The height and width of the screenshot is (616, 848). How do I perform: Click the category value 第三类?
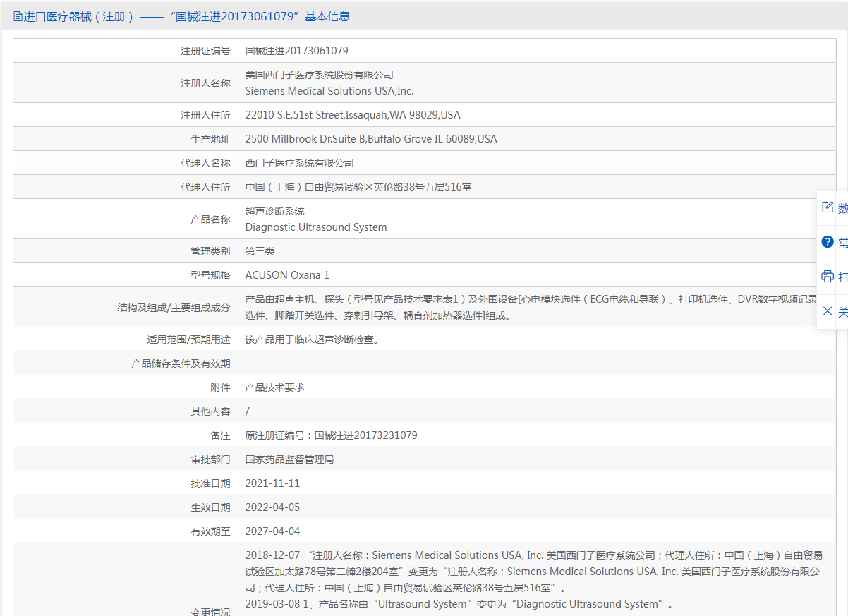(x=260, y=251)
